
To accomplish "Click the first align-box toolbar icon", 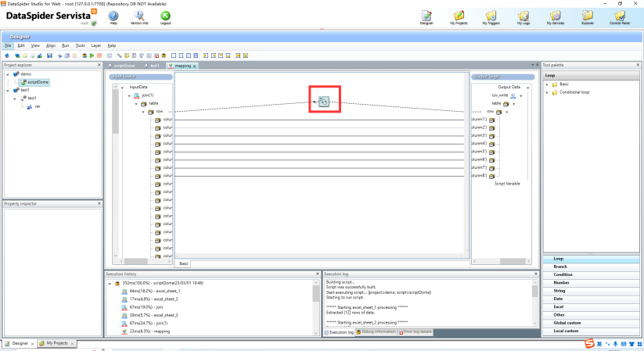I will [x=173, y=56].
